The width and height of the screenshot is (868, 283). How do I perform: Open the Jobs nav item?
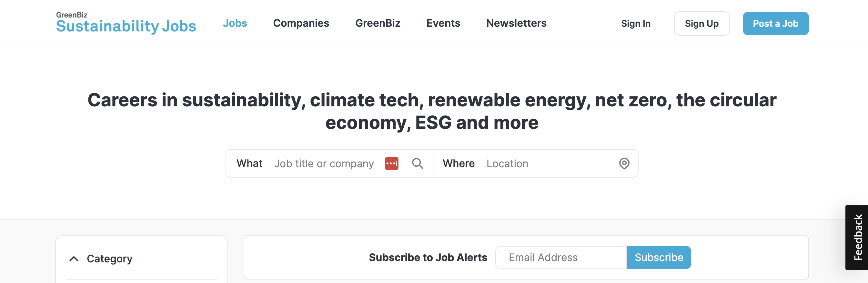click(235, 23)
